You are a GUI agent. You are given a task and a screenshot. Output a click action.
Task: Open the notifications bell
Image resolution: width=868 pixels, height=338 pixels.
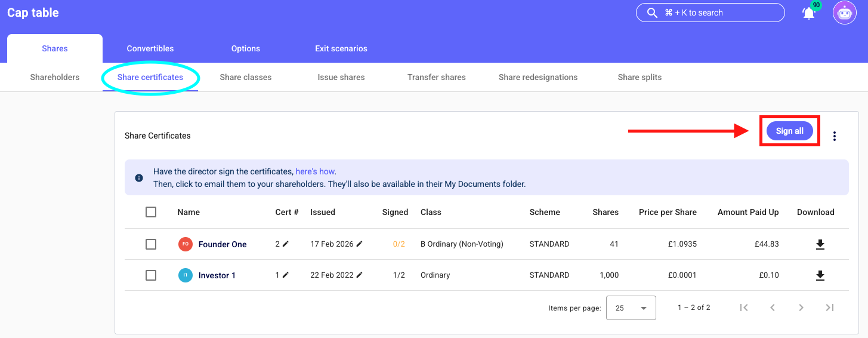point(808,13)
